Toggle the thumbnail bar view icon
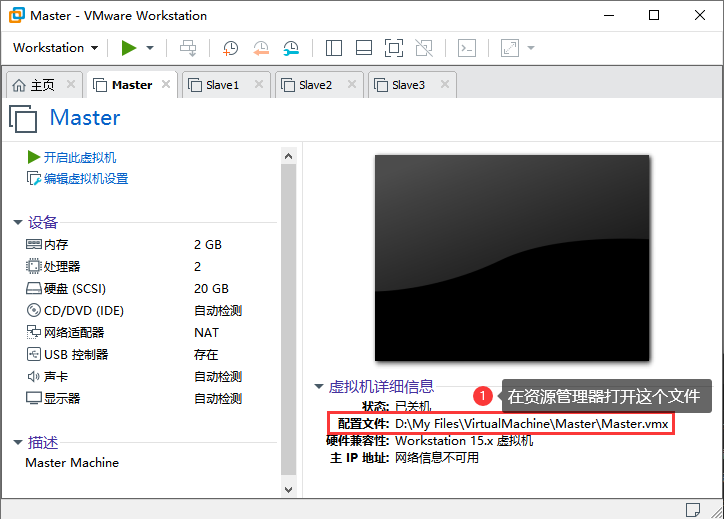Viewport: 724px width, 519px height. (x=364, y=48)
